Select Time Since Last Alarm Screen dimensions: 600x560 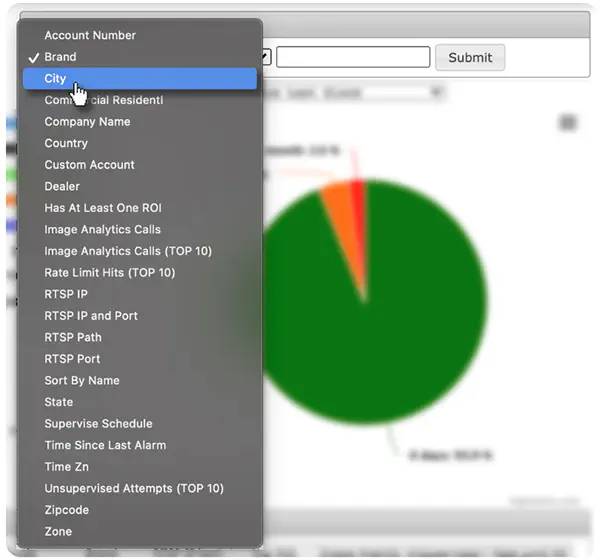tap(140, 445)
